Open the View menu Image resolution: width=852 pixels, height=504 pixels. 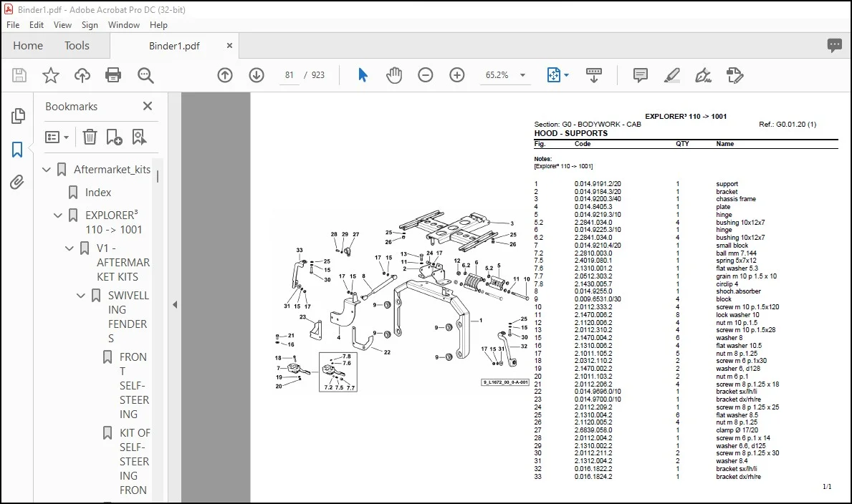[x=62, y=25]
